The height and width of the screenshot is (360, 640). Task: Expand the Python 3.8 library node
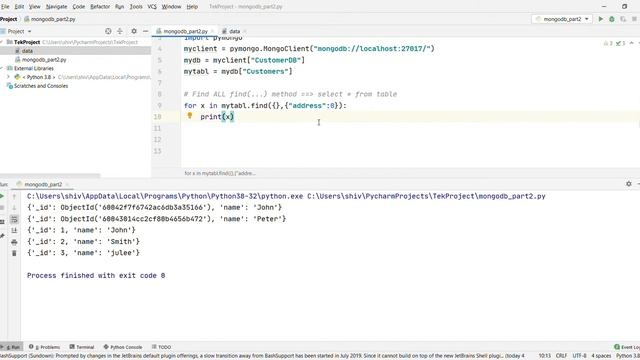[8, 77]
